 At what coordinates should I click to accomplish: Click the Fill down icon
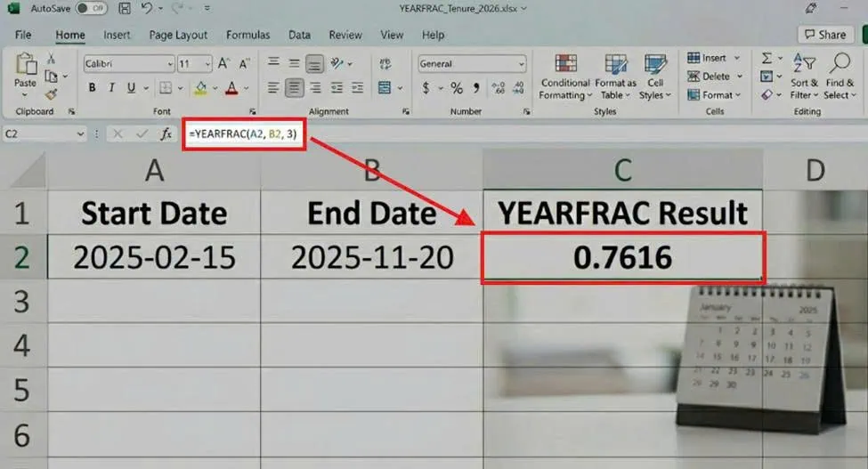[767, 77]
